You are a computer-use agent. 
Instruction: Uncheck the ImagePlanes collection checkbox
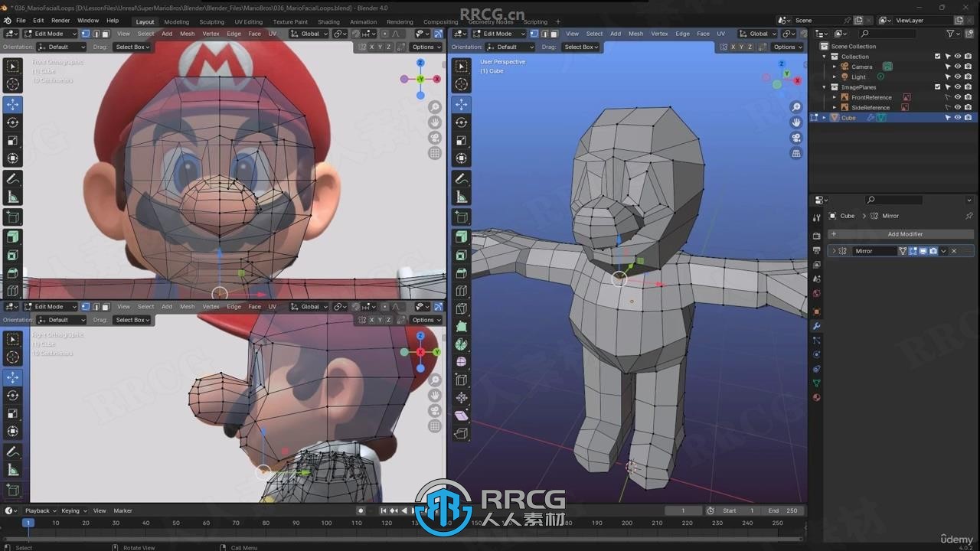(937, 86)
